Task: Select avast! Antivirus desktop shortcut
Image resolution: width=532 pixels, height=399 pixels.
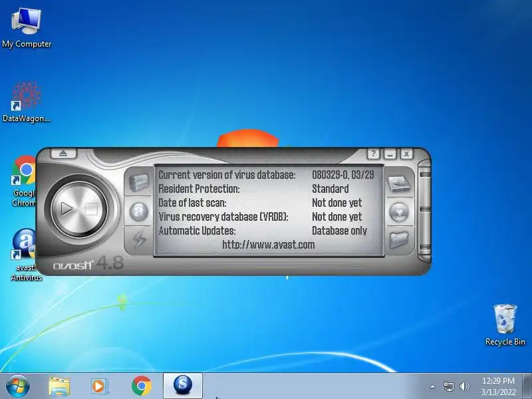Action: [x=24, y=255]
